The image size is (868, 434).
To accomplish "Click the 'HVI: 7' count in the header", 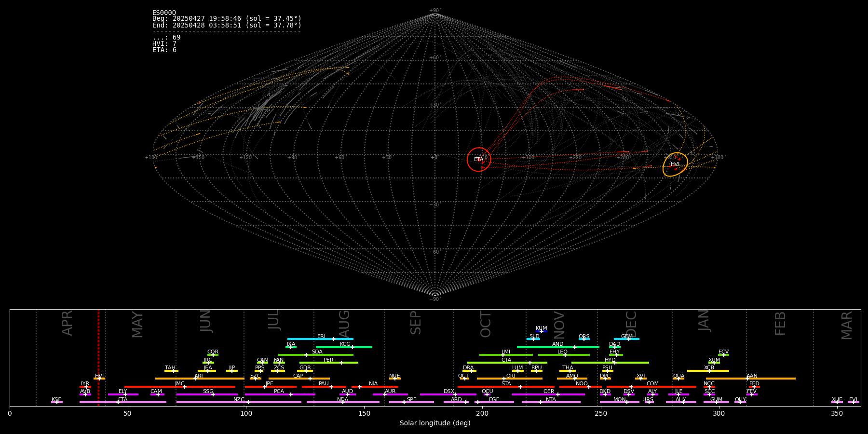I will point(164,43).
